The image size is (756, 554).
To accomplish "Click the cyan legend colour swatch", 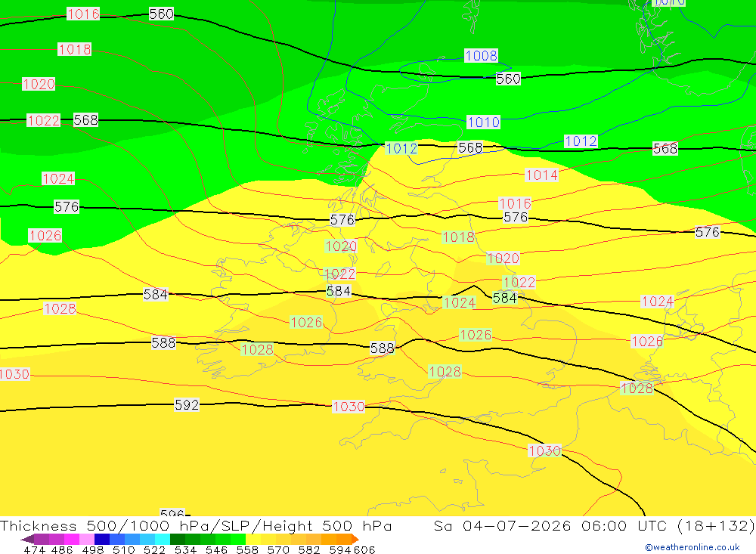I will pos(163,539).
